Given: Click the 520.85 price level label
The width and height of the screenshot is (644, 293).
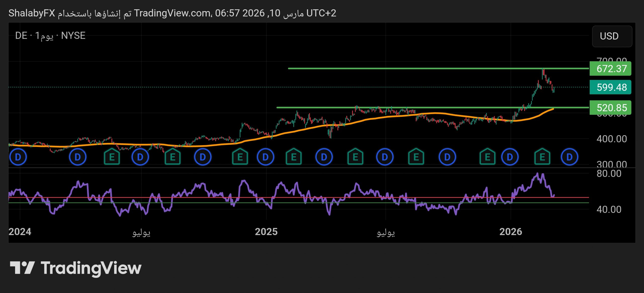Looking at the screenshot, I should 610,108.
